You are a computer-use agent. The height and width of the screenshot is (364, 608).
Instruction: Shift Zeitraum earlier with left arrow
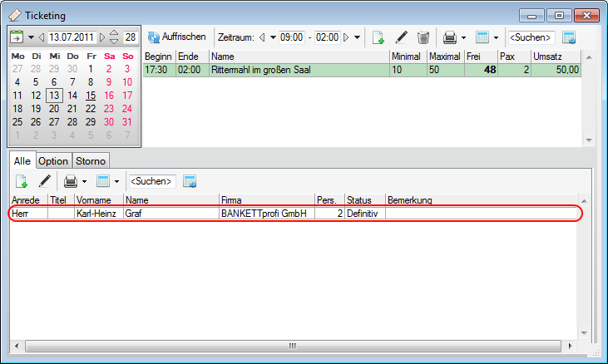[262, 37]
